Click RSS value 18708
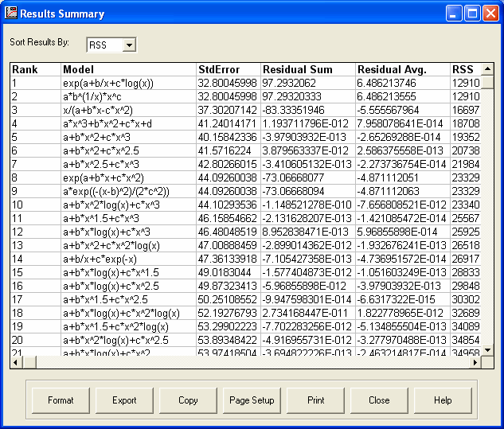Screen dimensions: 504x429 point(466,123)
